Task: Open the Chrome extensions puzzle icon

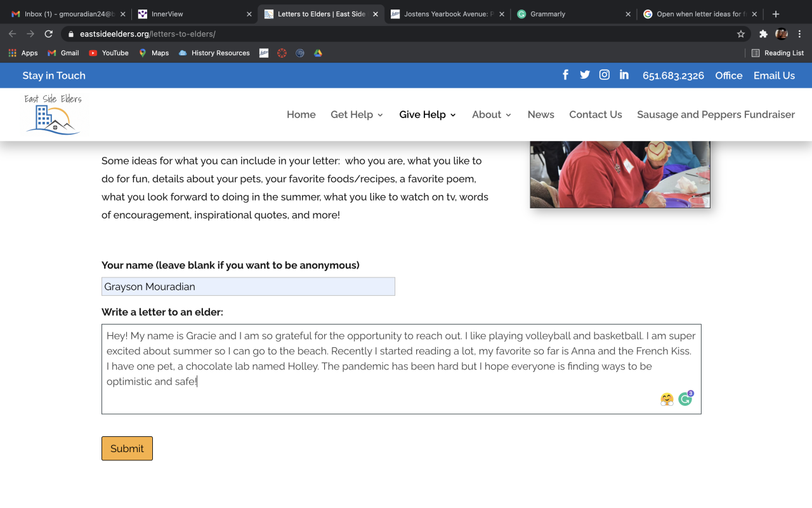Action: [763, 34]
